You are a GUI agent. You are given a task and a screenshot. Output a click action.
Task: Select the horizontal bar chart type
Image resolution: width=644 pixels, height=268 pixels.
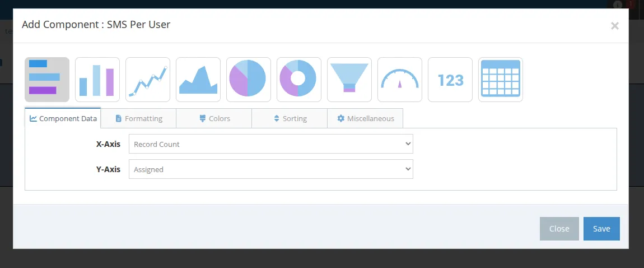click(47, 79)
